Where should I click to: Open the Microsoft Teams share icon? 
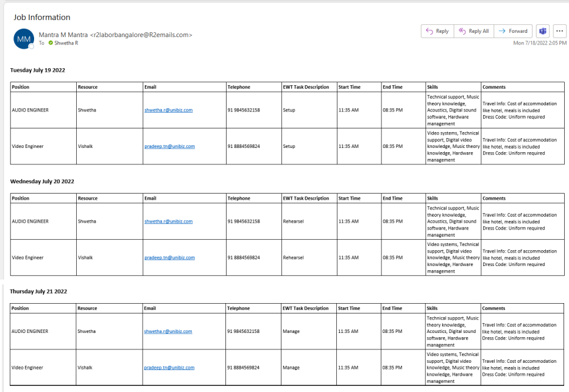542,31
